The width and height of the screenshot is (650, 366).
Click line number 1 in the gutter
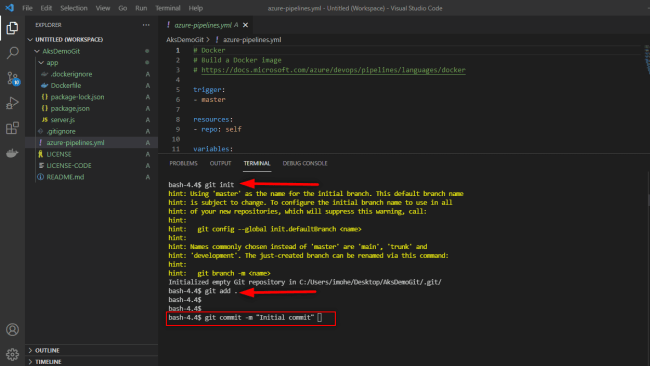[177, 50]
